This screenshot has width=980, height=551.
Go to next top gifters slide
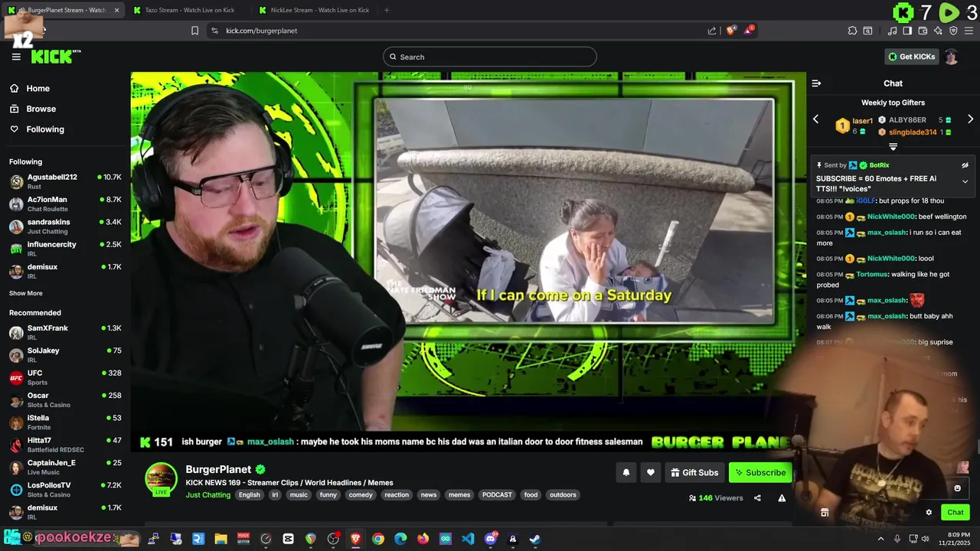tap(970, 119)
